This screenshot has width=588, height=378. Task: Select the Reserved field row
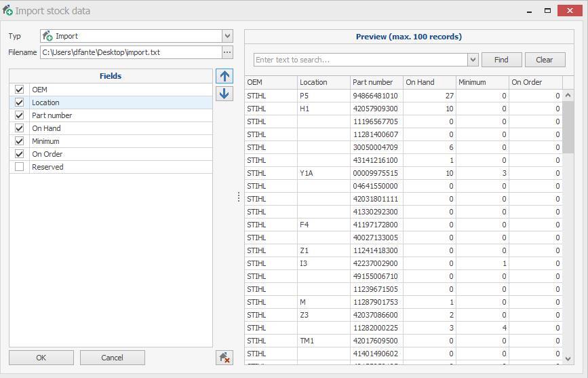(x=111, y=167)
